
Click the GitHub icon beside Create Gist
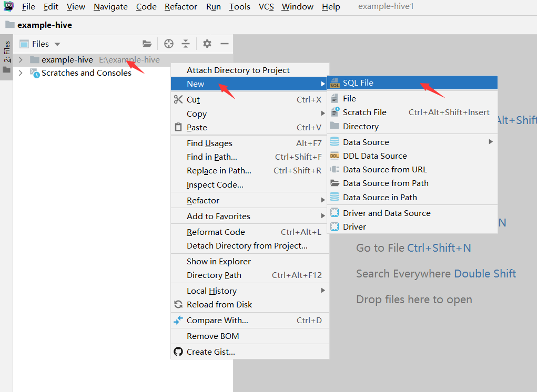[178, 352]
